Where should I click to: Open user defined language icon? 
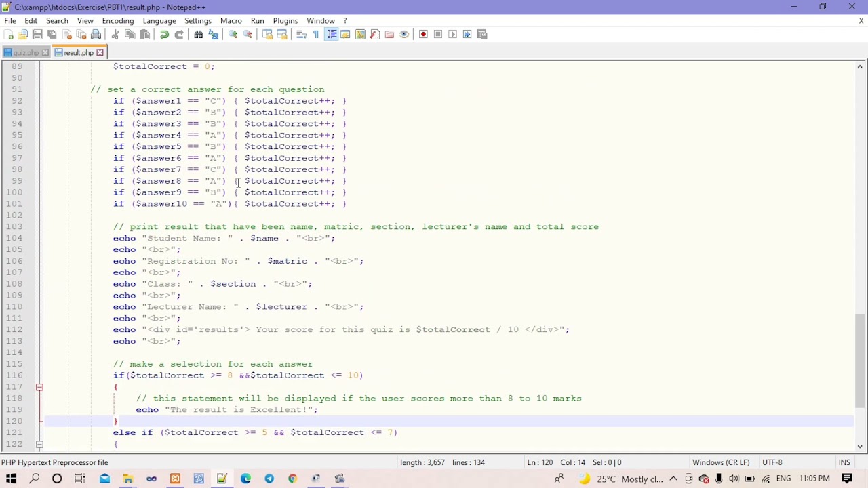pyautogui.click(x=345, y=35)
